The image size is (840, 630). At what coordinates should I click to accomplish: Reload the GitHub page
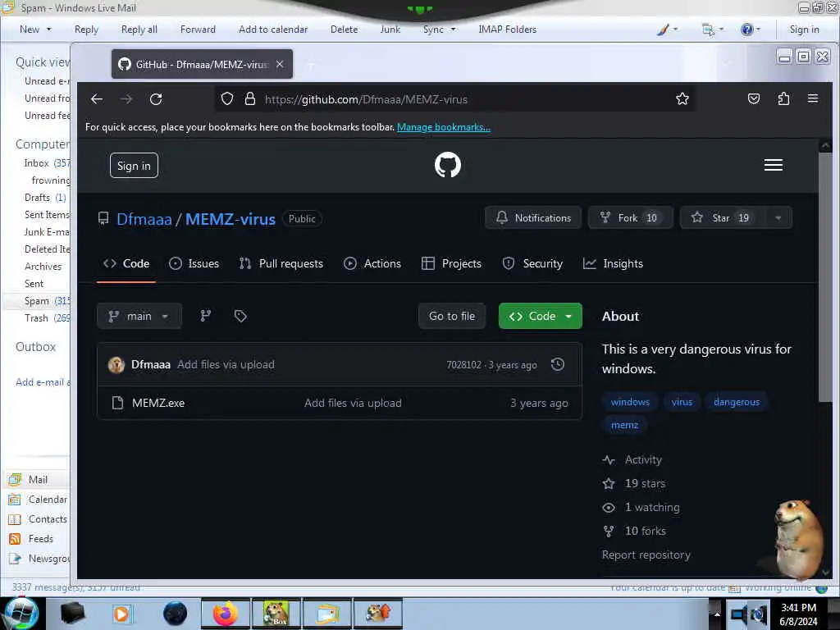pos(156,99)
